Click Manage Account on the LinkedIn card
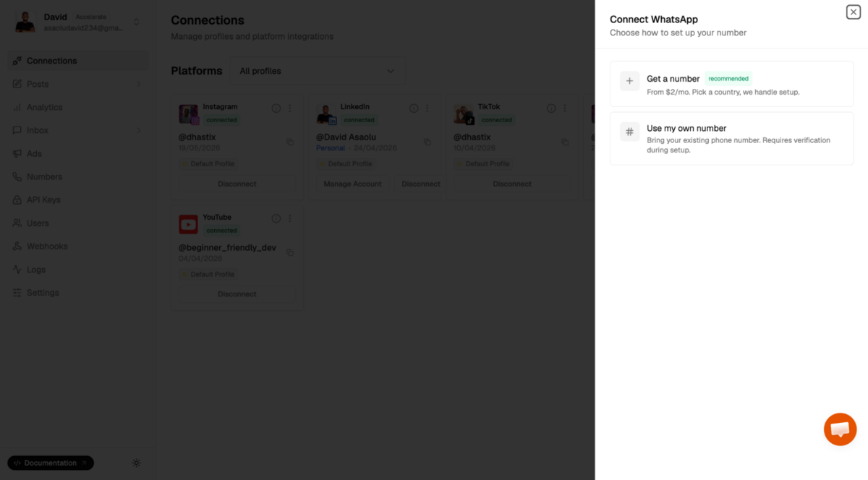868x480 pixels. coord(352,184)
